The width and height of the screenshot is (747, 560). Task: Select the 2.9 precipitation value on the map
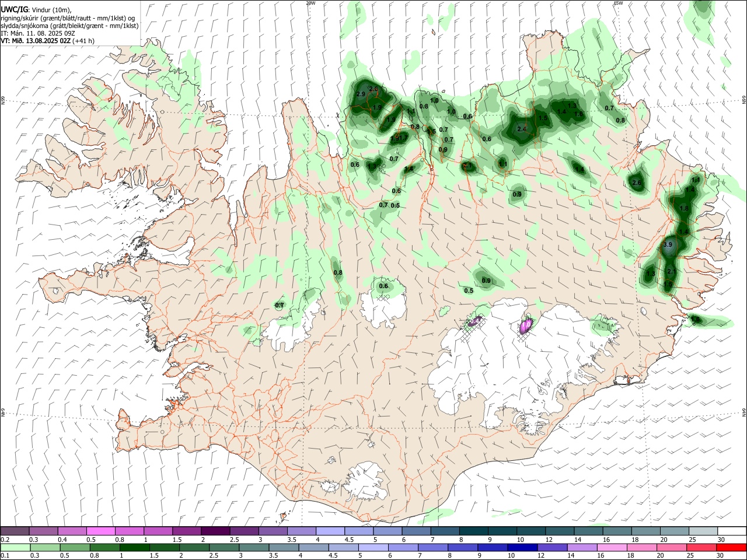point(360,94)
